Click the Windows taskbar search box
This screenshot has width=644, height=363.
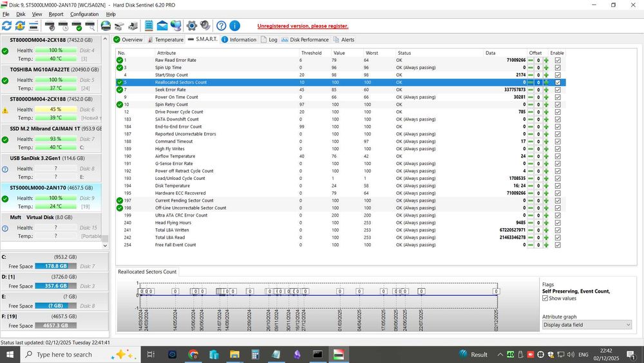(64, 355)
